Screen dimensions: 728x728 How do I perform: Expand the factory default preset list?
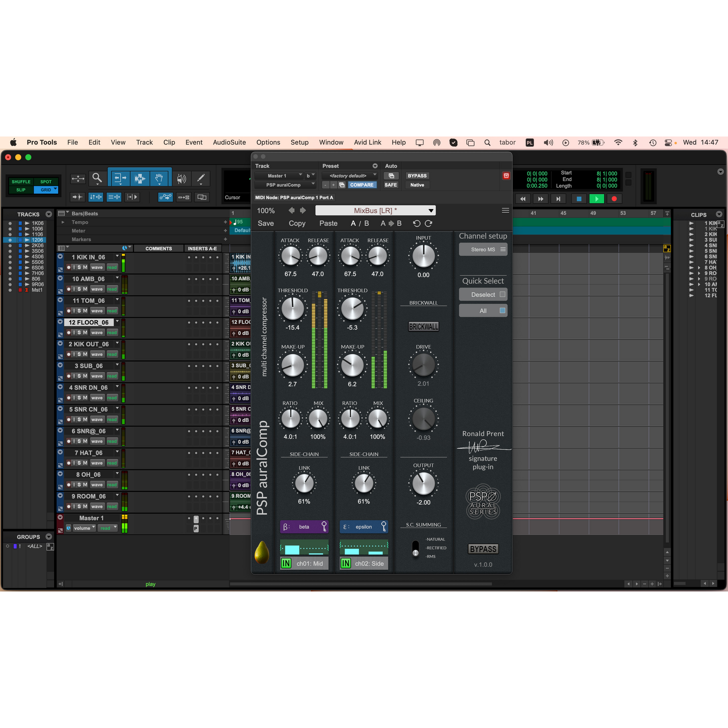tap(349, 175)
